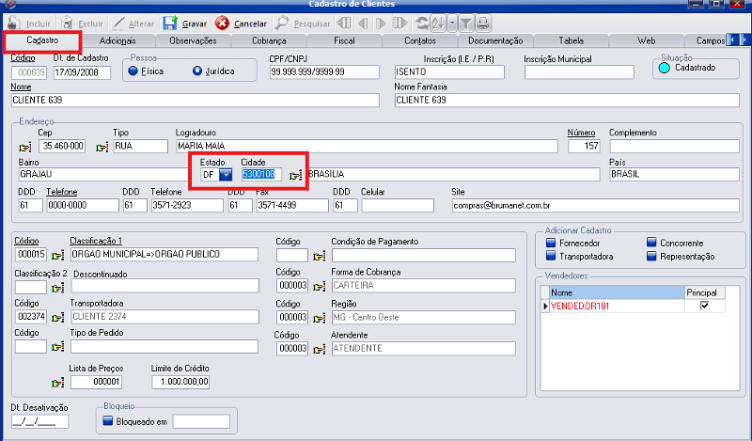Select the Física radio button
Viewport: 752px width, 441px height.
(x=133, y=71)
